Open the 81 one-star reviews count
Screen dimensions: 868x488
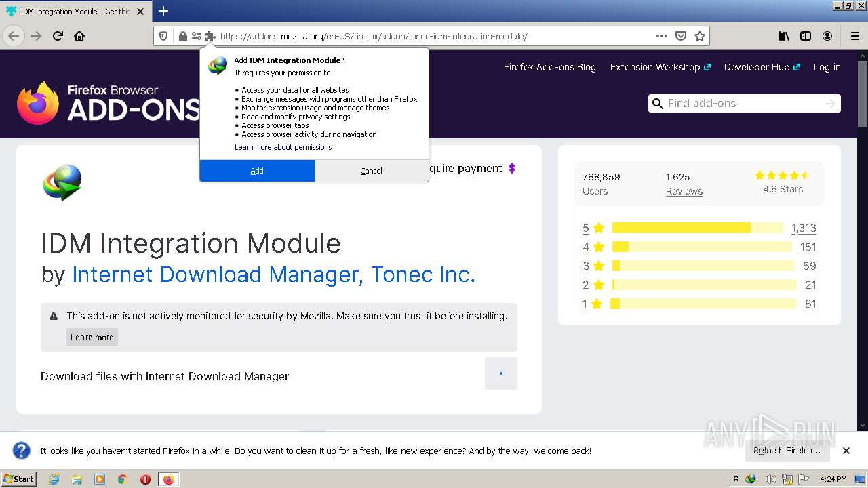(810, 304)
